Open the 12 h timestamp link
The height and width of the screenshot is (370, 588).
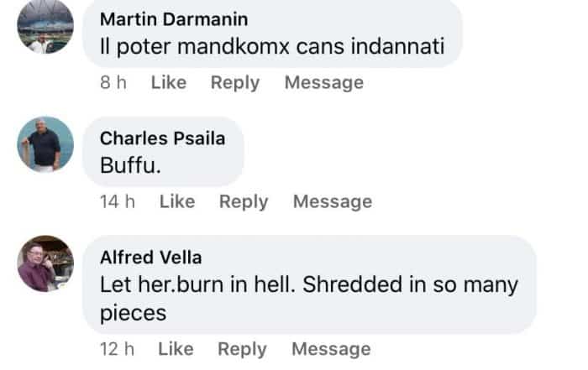click(116, 349)
